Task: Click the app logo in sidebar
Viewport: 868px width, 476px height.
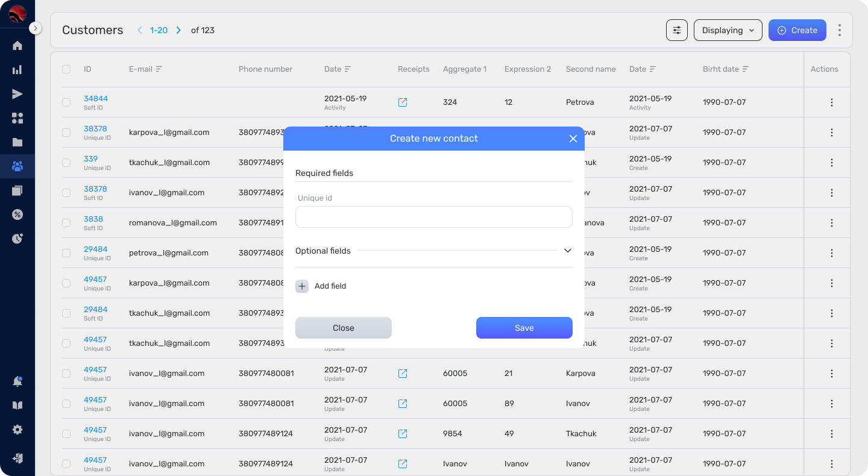Action: pos(17,13)
